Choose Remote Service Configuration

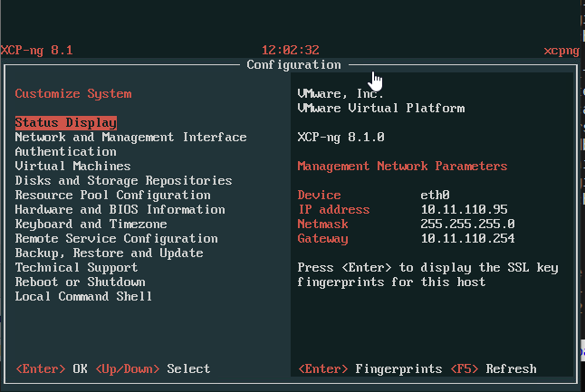click(x=116, y=239)
